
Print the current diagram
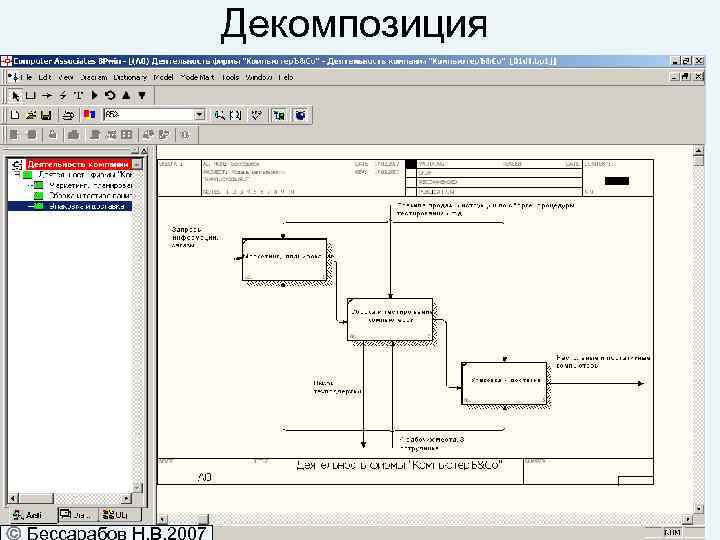click(68, 115)
